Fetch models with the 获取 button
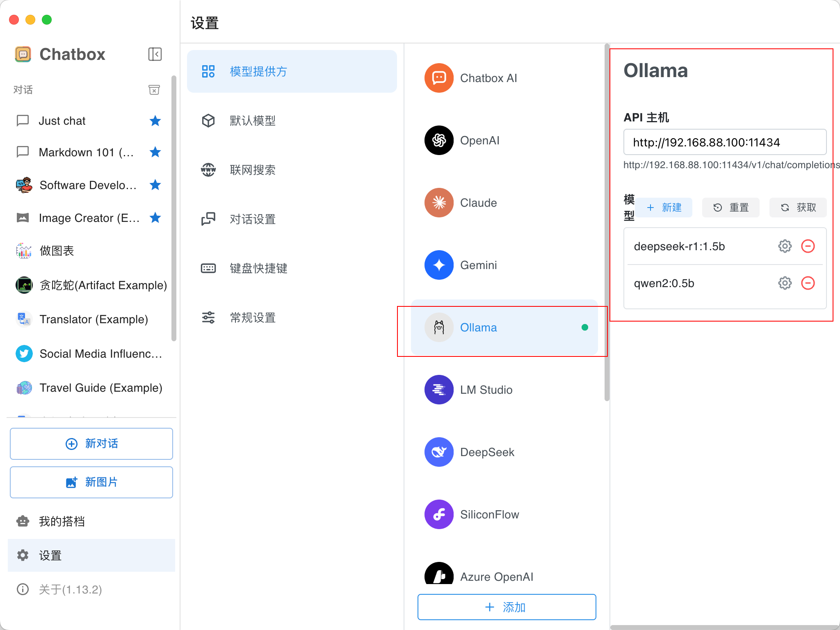This screenshot has width=840, height=630. (798, 208)
